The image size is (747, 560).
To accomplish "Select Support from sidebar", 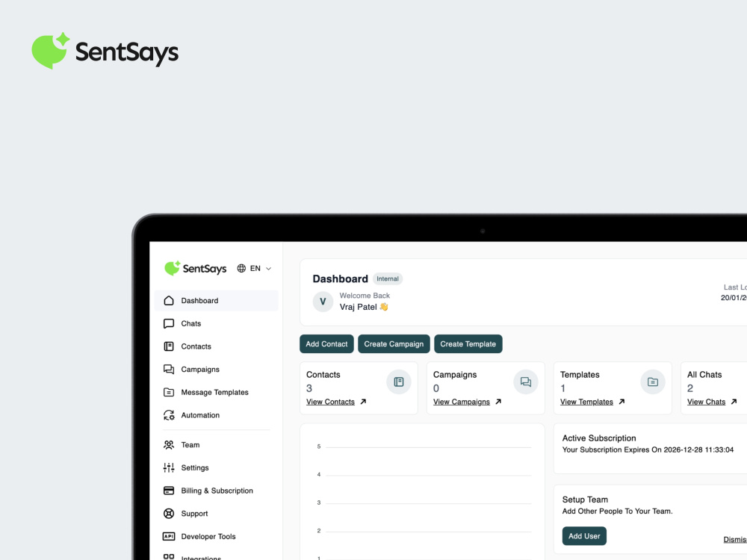I will (217, 514).
